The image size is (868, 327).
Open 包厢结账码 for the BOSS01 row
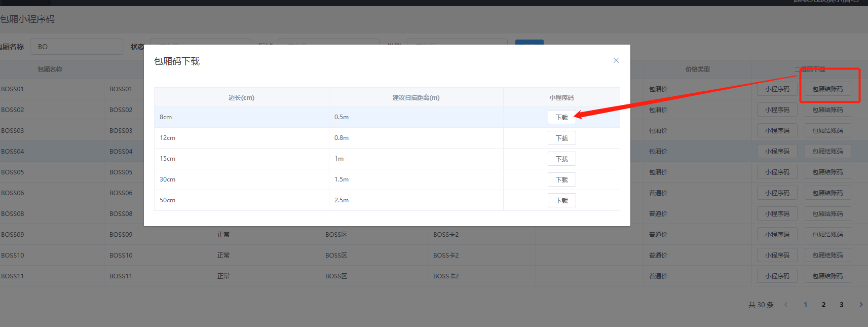coord(828,89)
